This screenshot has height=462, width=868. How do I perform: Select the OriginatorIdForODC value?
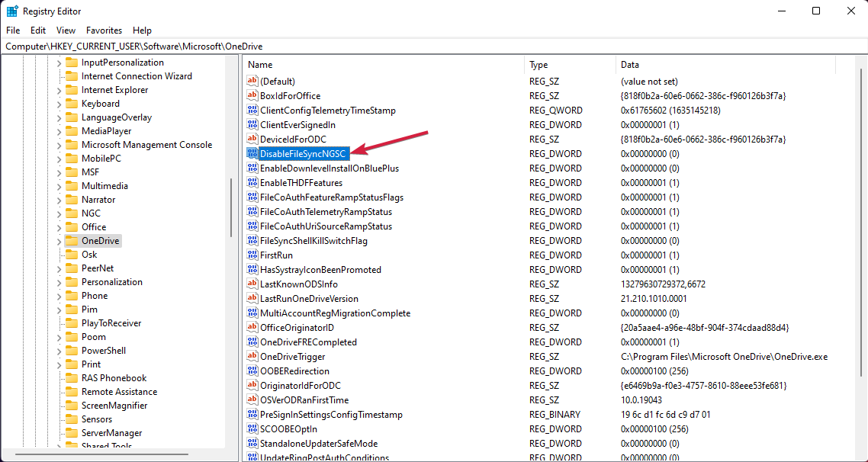[x=302, y=385]
